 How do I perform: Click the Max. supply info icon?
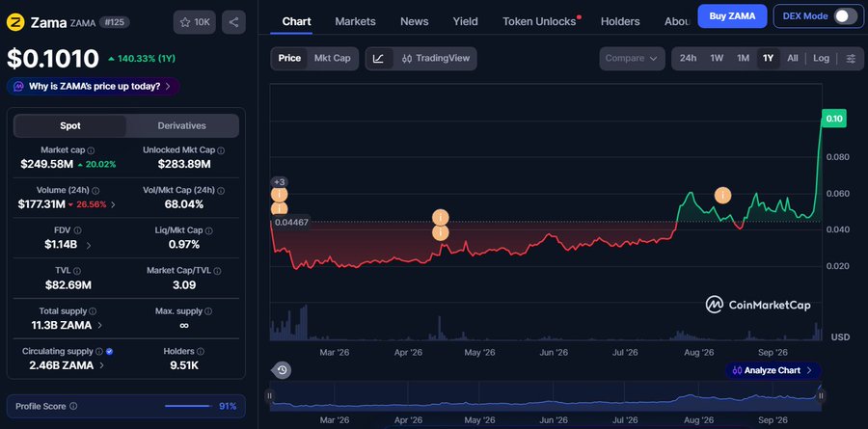point(209,311)
